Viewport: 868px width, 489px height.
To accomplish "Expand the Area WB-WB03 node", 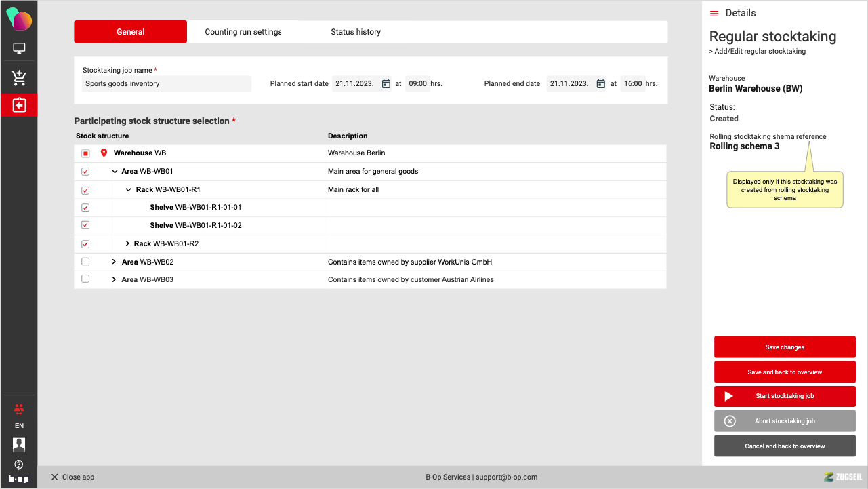I will coord(115,279).
